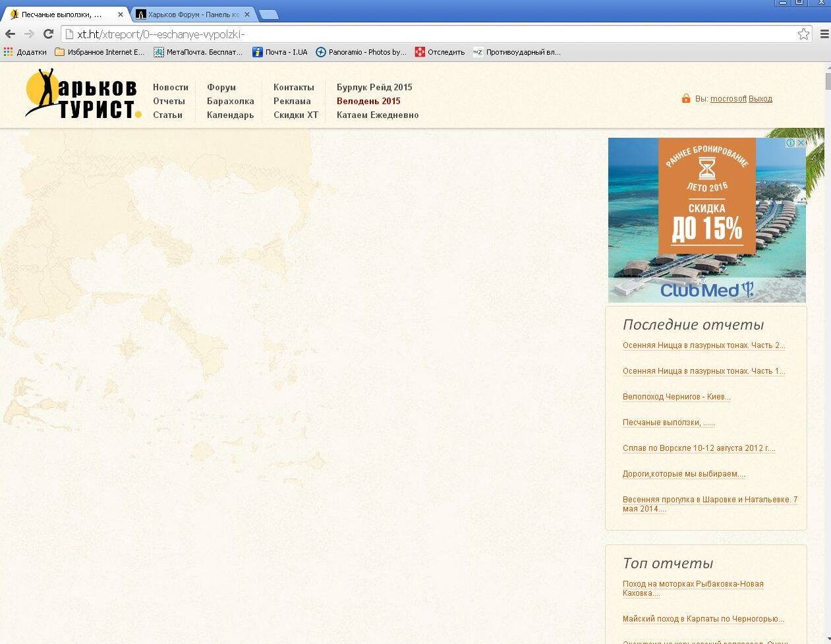Viewport: 831px width, 644px height.
Task: Open report Велопоход Чернигов - Киев
Action: [x=676, y=397]
